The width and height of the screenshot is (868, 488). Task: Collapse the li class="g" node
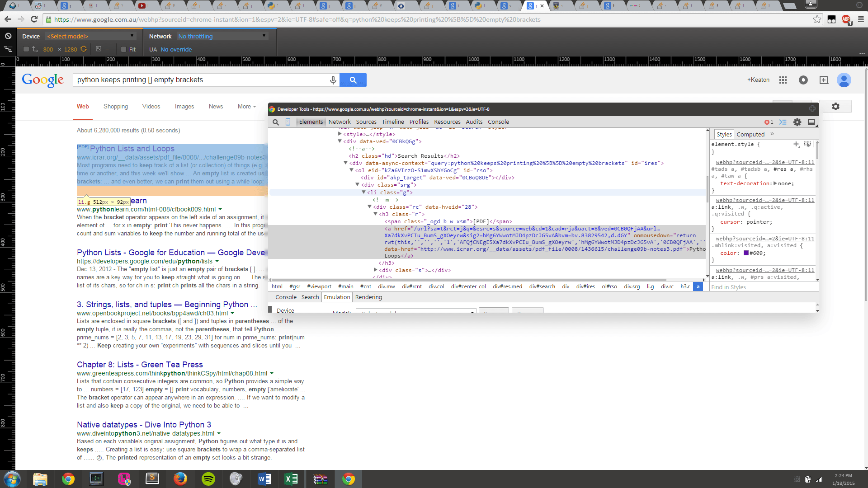coord(363,192)
